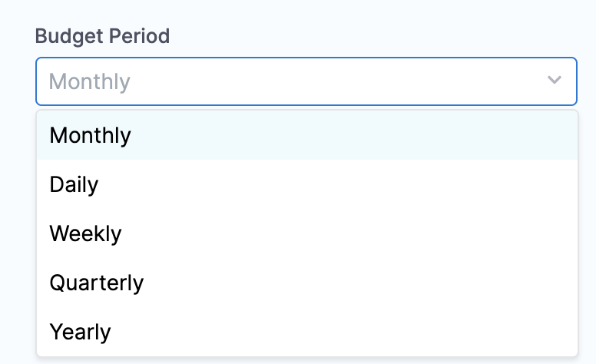Pick the Daily entry below Monthly
This screenshot has width=596, height=364.
[307, 184]
